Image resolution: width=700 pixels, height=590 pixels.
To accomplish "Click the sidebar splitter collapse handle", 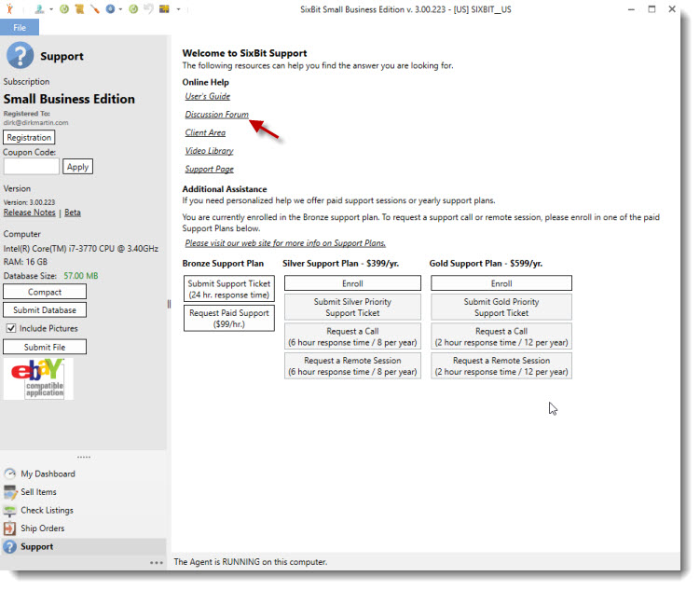I will click(x=169, y=304).
